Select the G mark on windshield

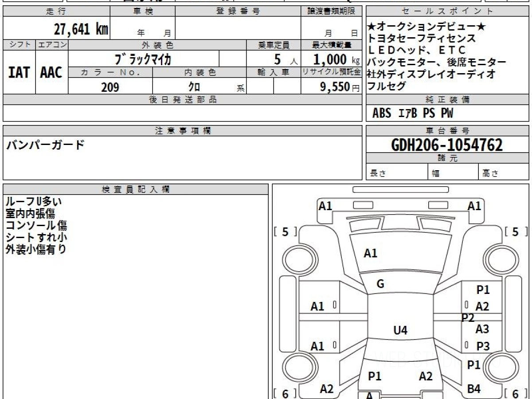380,284
